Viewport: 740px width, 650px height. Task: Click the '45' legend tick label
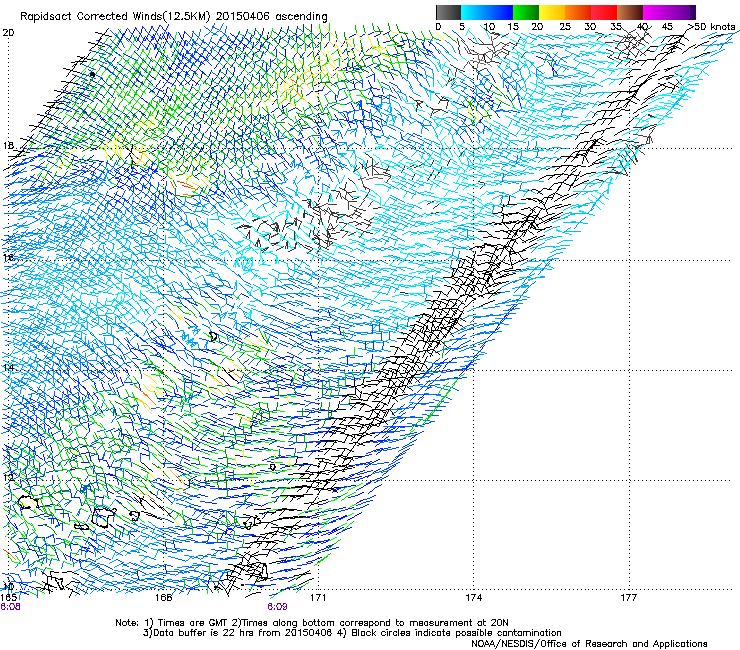[x=667, y=26]
